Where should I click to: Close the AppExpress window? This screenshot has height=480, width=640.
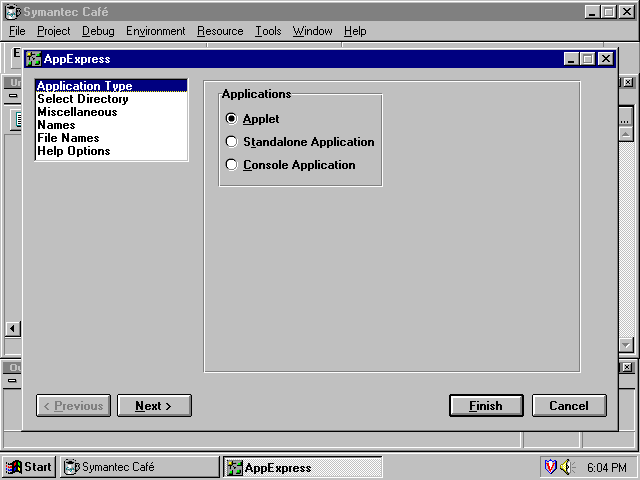pos(606,59)
